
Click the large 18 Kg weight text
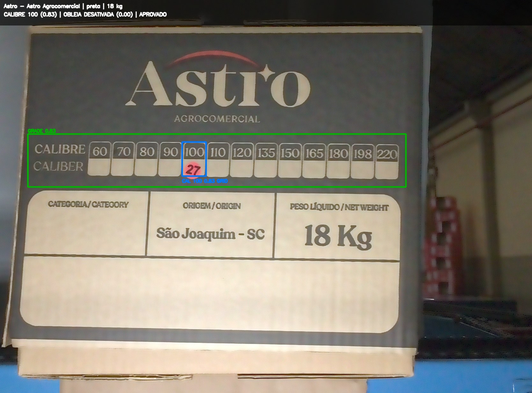338,236
